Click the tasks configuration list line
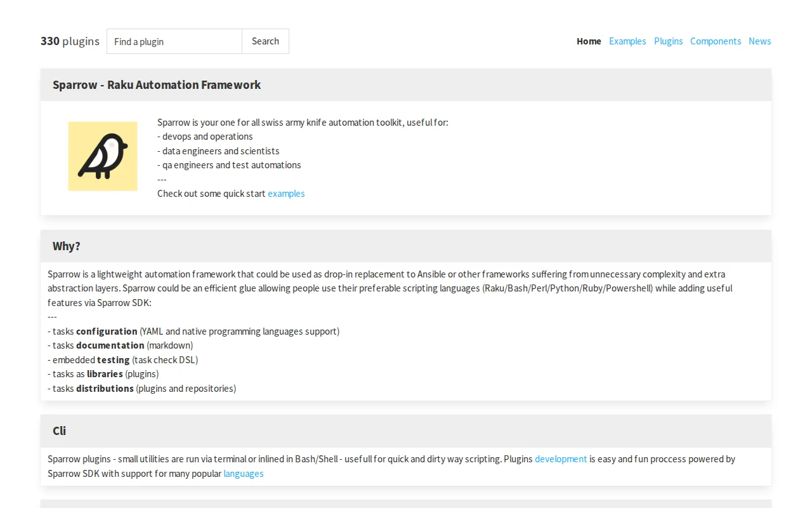The height and width of the screenshot is (508, 812). point(193,331)
